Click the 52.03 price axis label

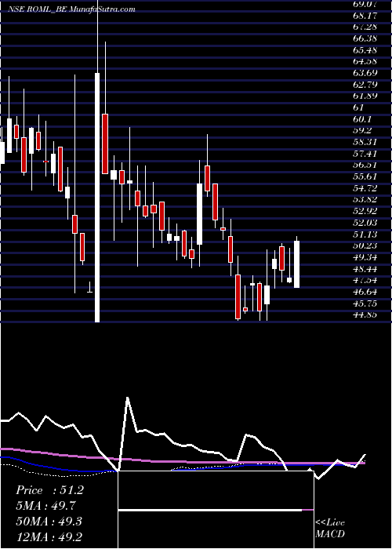coord(365,223)
